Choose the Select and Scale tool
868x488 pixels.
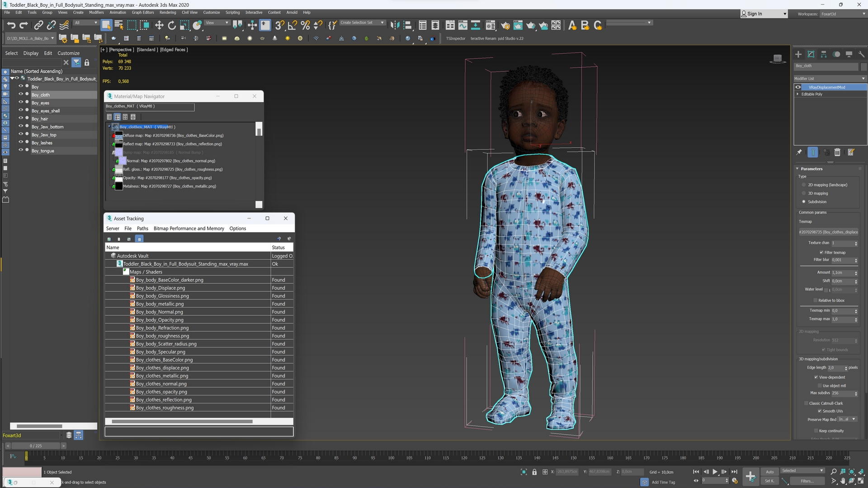(184, 25)
